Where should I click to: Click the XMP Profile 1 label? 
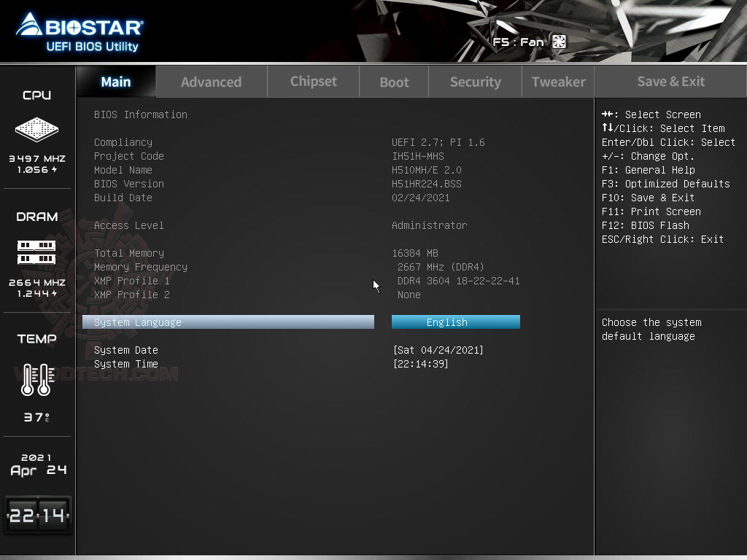click(131, 281)
